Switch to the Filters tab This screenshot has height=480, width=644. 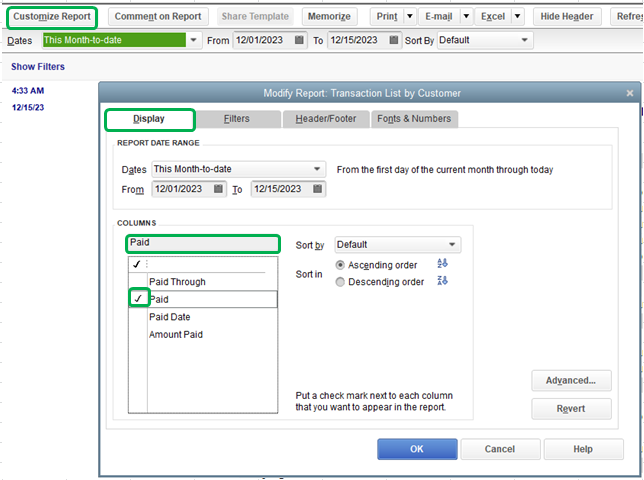point(237,119)
